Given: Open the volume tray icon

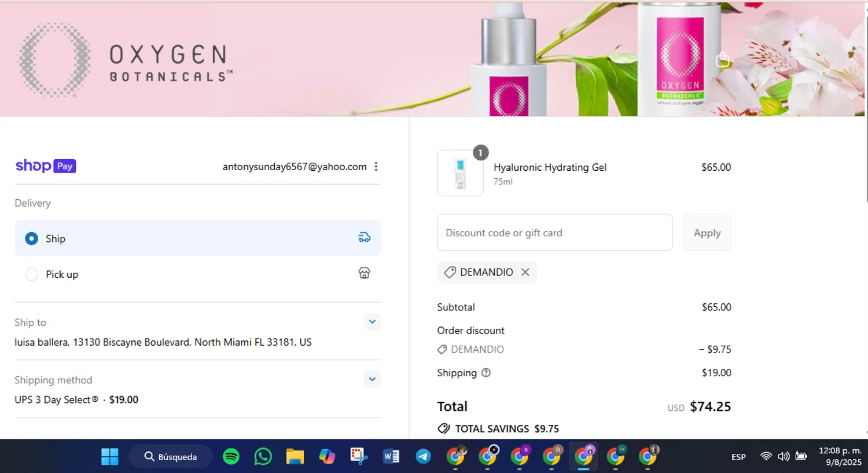Looking at the screenshot, I should click(x=784, y=456).
